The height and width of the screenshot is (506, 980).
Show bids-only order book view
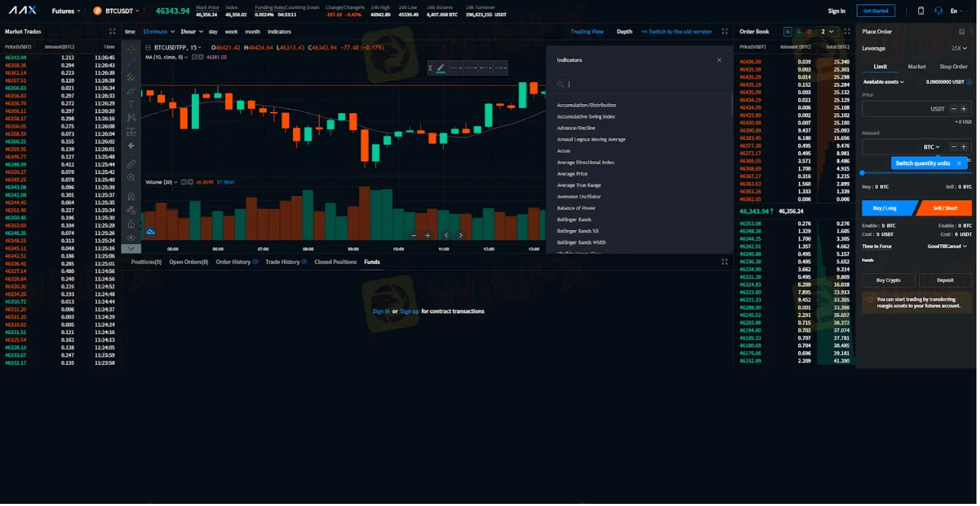[799, 32]
